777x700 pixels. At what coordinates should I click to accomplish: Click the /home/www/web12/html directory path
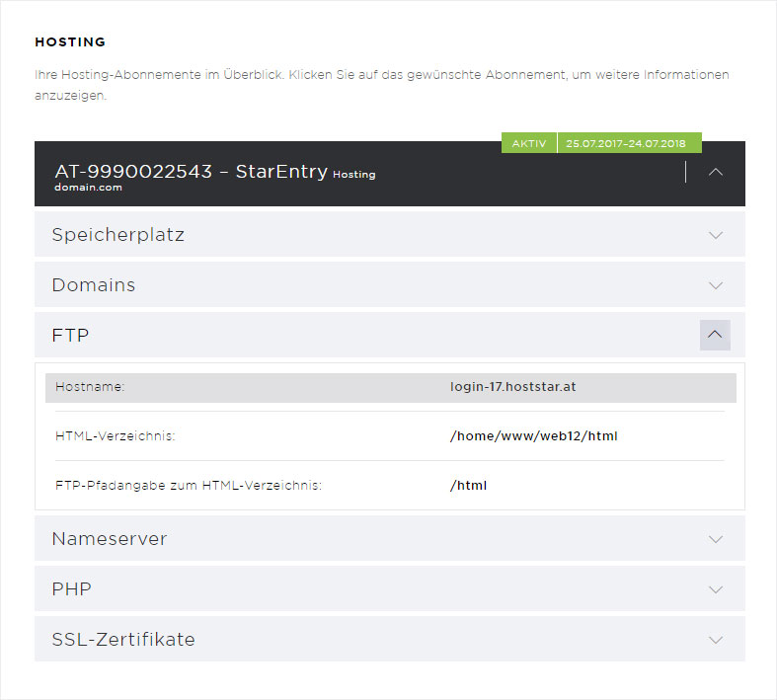click(534, 436)
